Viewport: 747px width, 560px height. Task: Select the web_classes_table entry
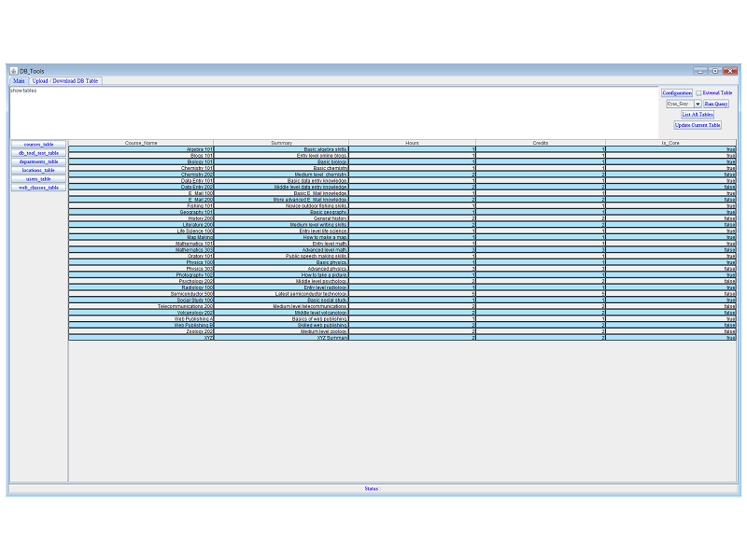pos(37,187)
